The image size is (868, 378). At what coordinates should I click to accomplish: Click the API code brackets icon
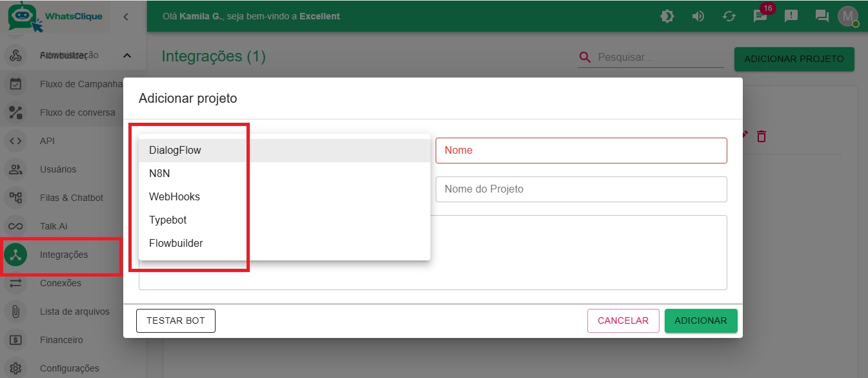15,141
